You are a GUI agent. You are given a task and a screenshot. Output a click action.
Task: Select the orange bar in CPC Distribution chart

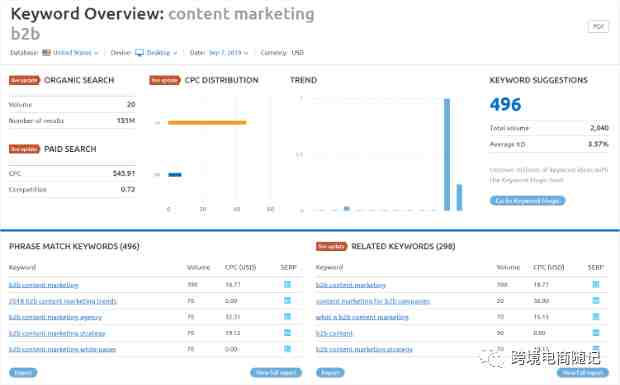(x=207, y=123)
